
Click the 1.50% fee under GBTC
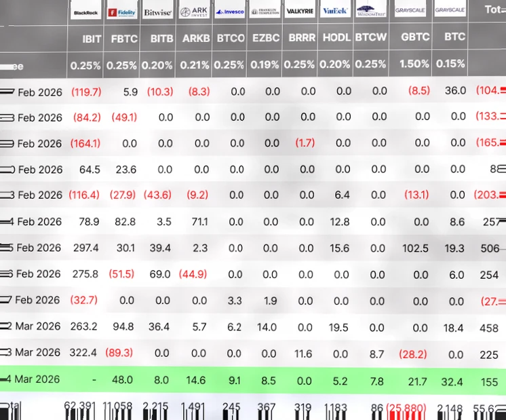tap(414, 64)
